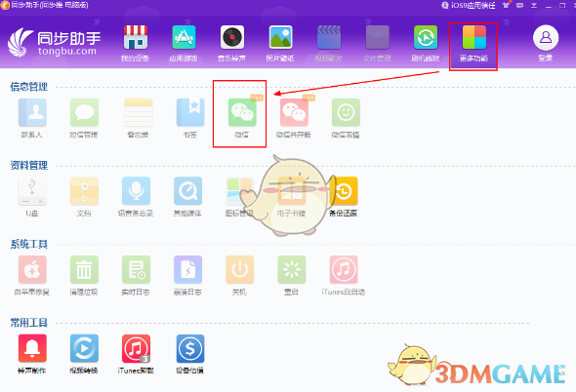The image size is (576, 392).
Task: Open title bar dropdown menu arrow
Action: point(534,5)
